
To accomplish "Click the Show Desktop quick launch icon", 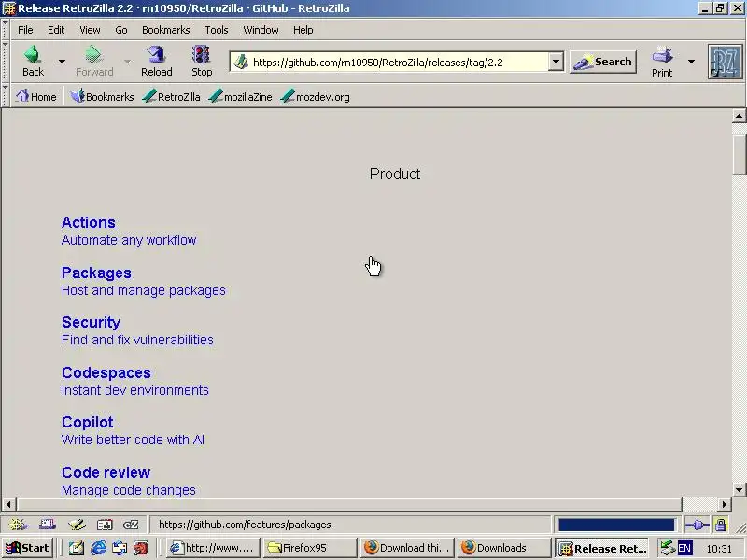I will pyautogui.click(x=77, y=548).
